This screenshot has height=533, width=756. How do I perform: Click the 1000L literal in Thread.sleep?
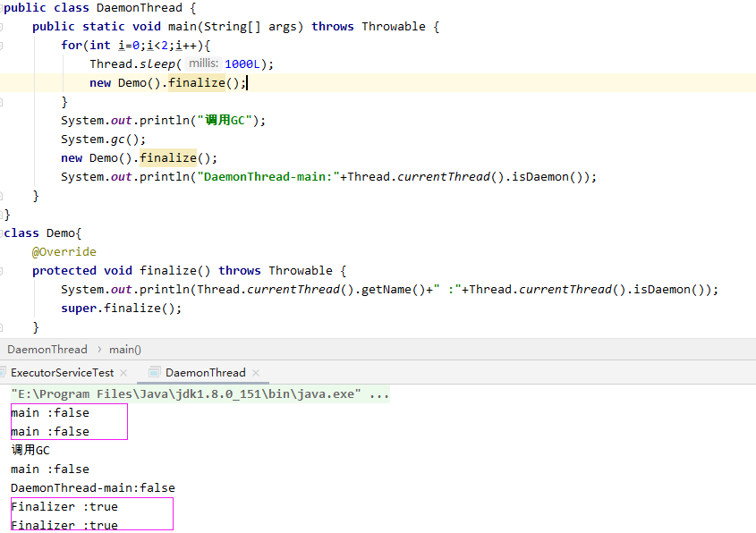242,64
